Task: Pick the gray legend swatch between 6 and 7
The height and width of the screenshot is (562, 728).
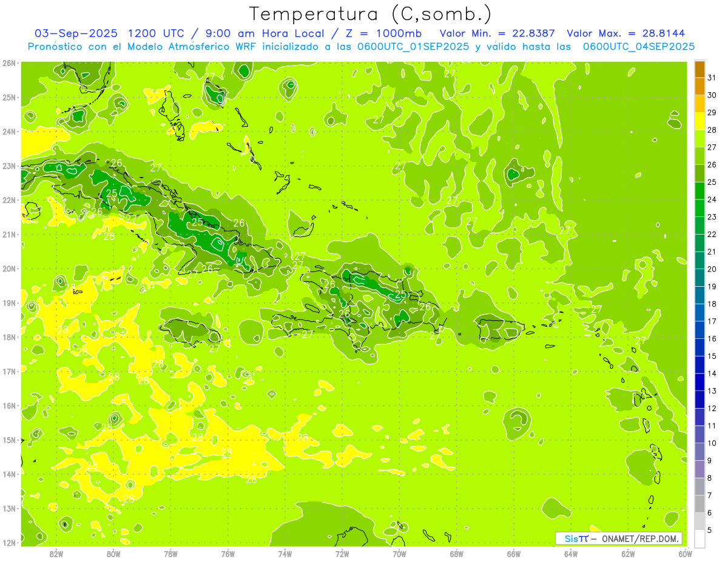Action: click(x=699, y=504)
